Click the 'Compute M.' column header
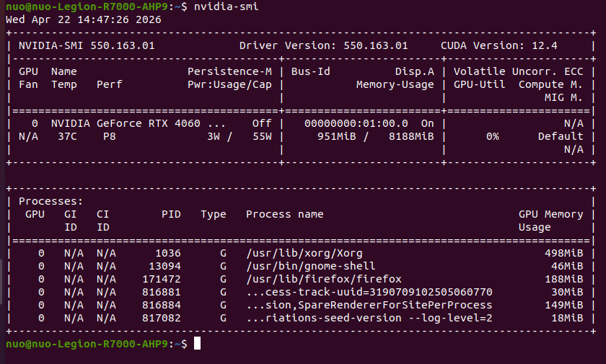The image size is (606, 364). click(x=550, y=84)
